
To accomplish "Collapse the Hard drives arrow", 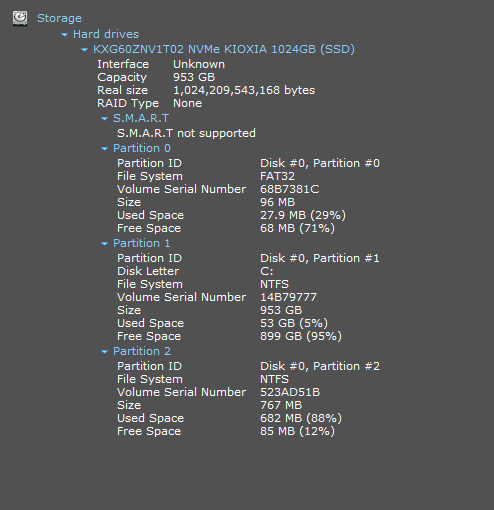I will [x=64, y=34].
